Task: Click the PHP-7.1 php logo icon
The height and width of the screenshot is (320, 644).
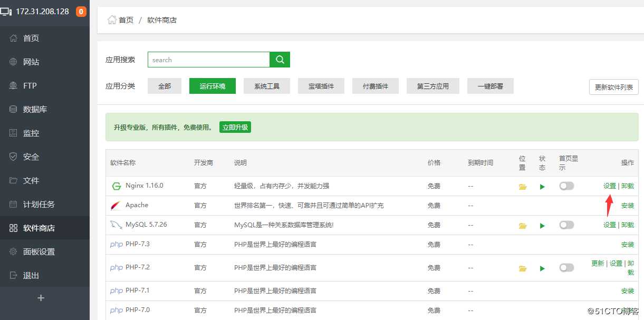Action: 117,291
